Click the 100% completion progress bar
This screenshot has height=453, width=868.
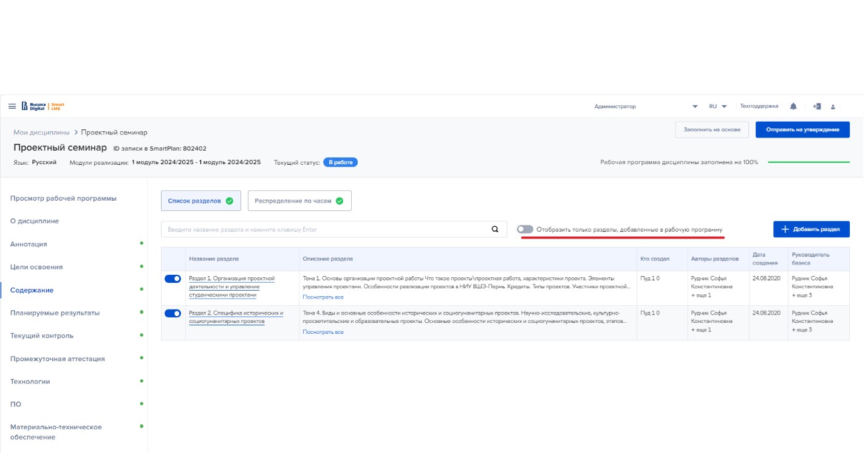click(x=808, y=162)
